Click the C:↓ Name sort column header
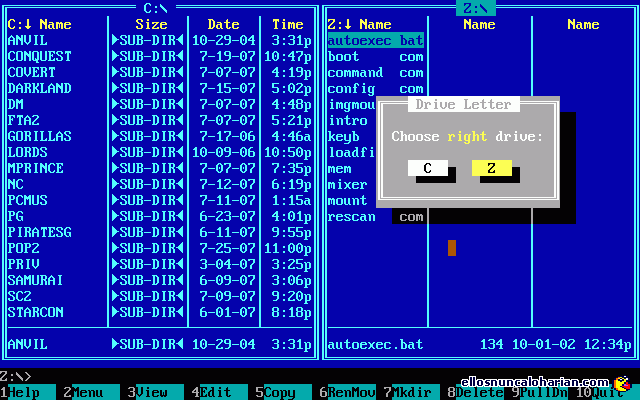The width and height of the screenshot is (640, 400). click(x=40, y=24)
